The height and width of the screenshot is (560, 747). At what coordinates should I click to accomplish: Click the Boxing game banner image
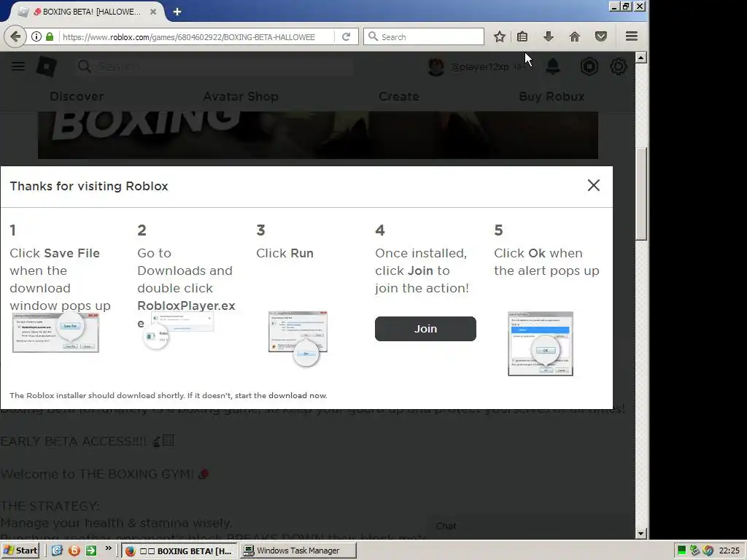pyautogui.click(x=318, y=135)
